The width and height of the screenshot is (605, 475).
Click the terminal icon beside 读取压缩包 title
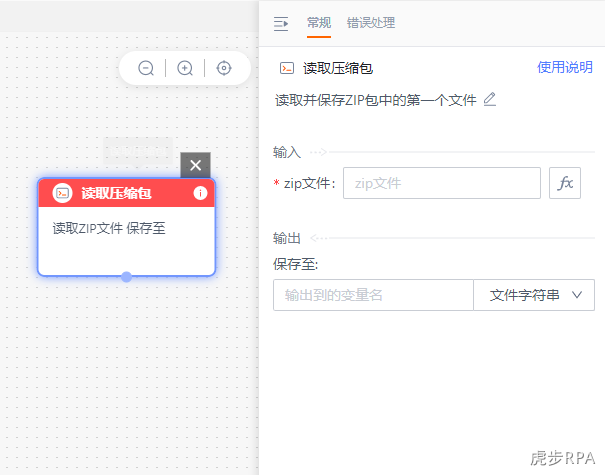[x=287, y=68]
